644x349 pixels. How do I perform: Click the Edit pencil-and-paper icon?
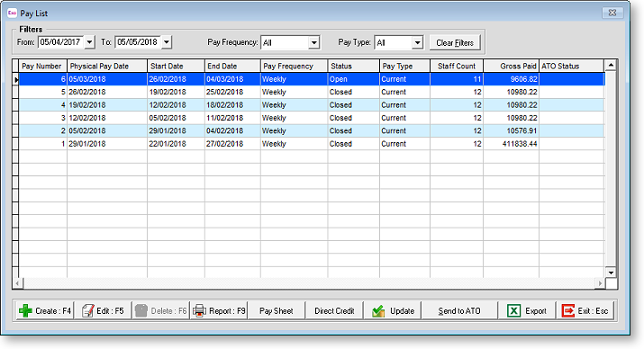click(x=88, y=311)
